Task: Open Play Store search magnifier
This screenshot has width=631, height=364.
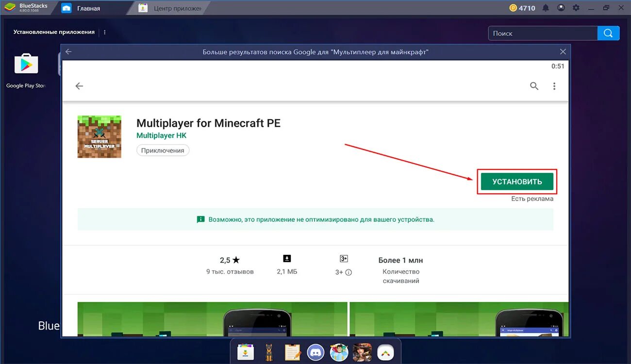Action: 534,86
